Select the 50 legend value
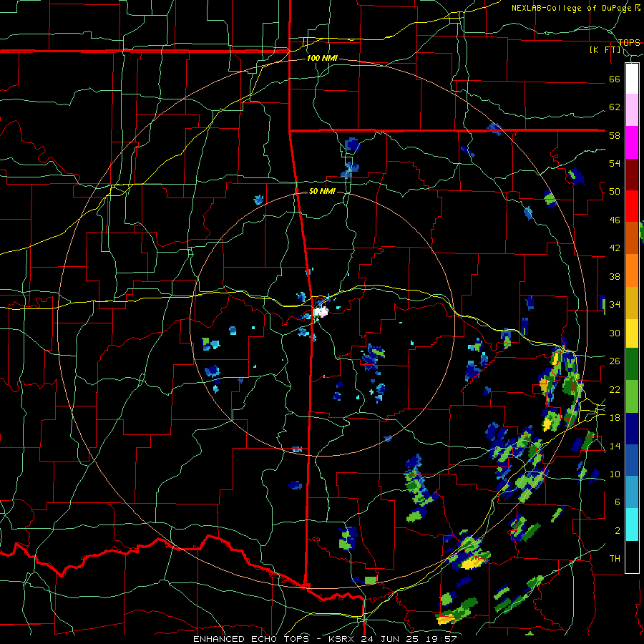Screen dimensions: 644x644 coord(615,192)
